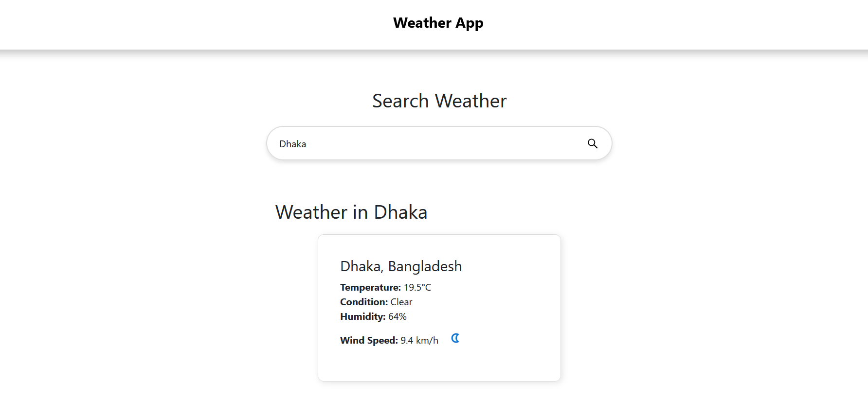This screenshot has width=868, height=400.
Task: Click the Clear condition value
Action: coord(401,302)
